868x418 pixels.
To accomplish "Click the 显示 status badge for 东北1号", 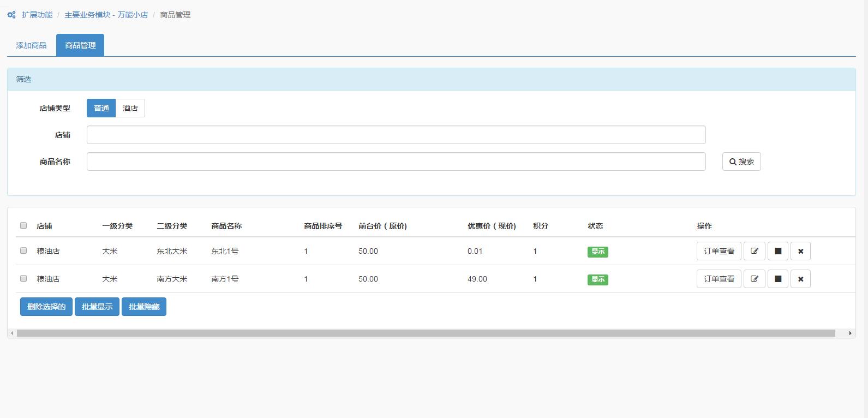I will [x=598, y=252].
